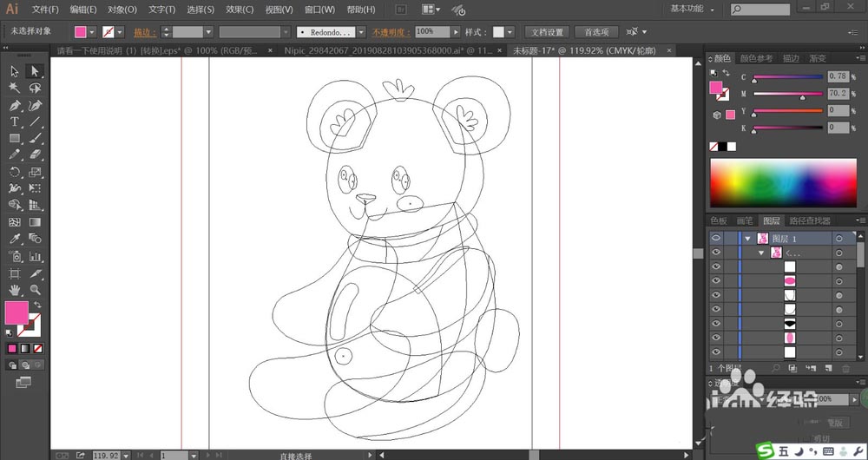Open stroke color dropdown in control bar

(x=120, y=32)
